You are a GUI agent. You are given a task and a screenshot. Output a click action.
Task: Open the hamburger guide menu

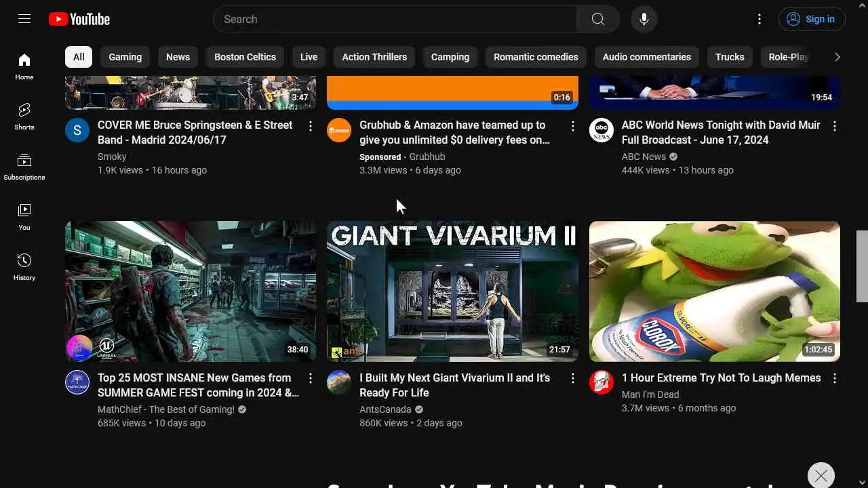(24, 19)
